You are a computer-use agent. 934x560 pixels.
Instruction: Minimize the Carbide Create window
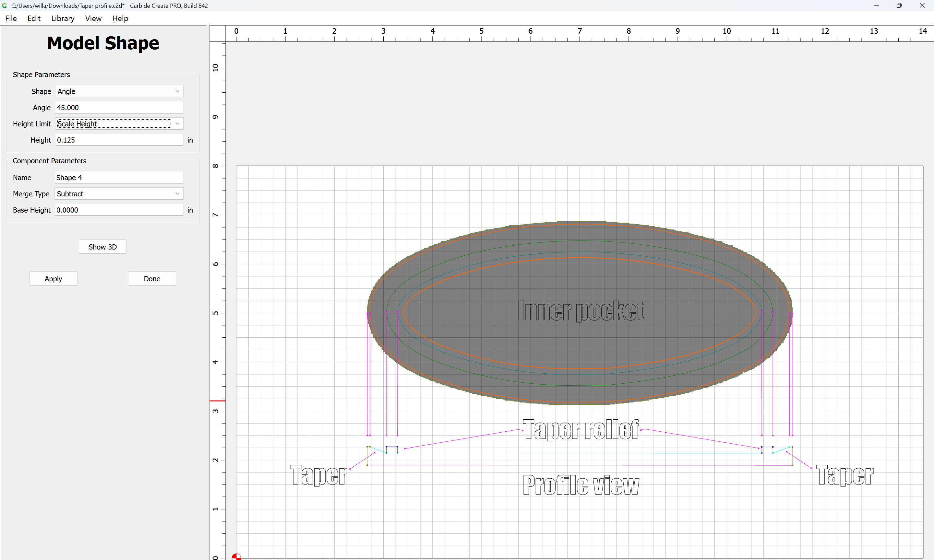(877, 6)
